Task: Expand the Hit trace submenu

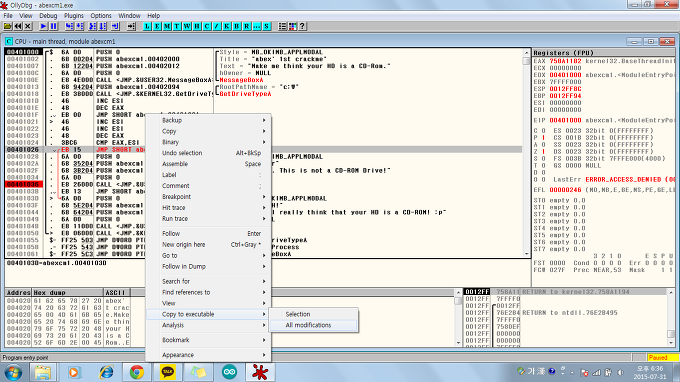Action: [x=209, y=208]
